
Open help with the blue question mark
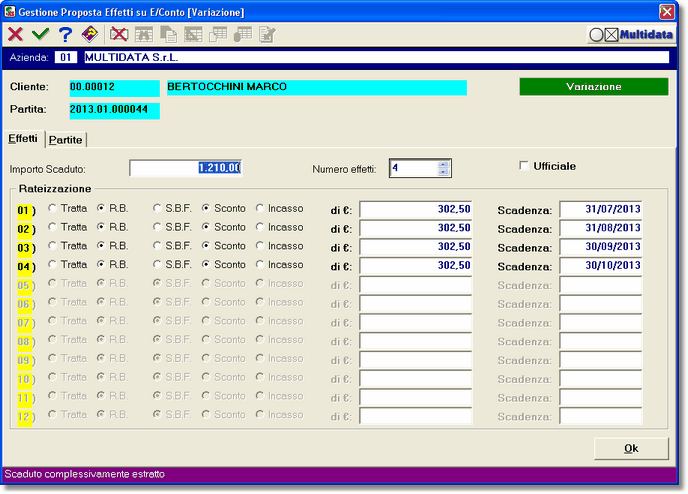[x=65, y=34]
